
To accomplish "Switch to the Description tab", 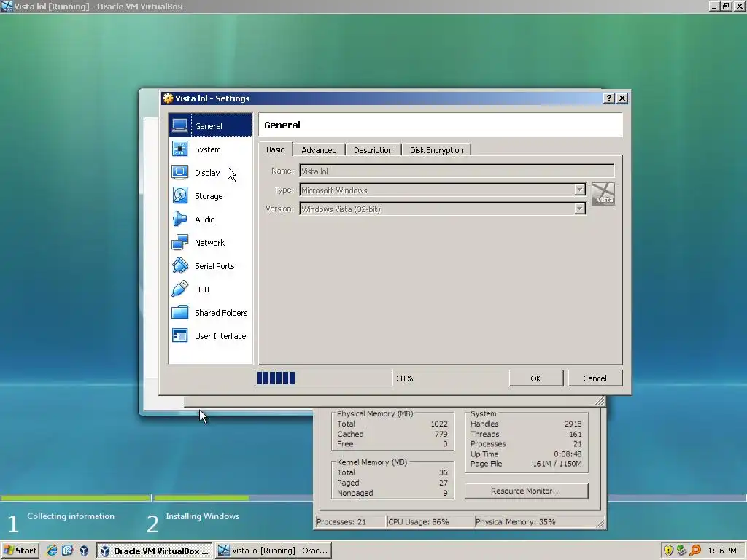I will pos(373,150).
